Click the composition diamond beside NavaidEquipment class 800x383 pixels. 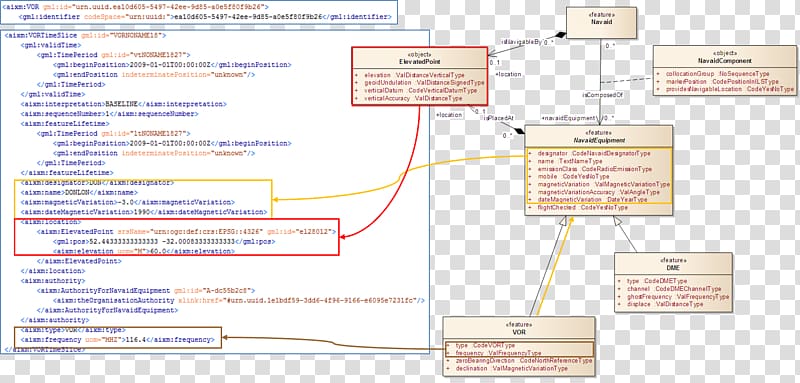tap(519, 132)
